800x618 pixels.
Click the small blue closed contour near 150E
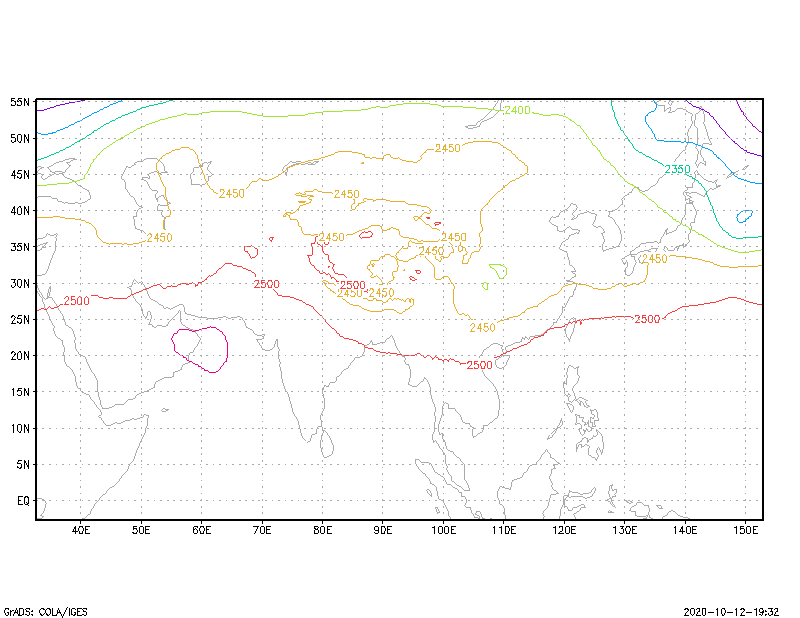744,216
